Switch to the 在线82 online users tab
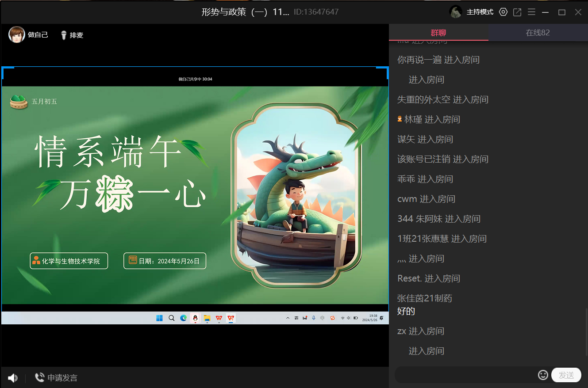This screenshot has width=588, height=388. [x=538, y=33]
